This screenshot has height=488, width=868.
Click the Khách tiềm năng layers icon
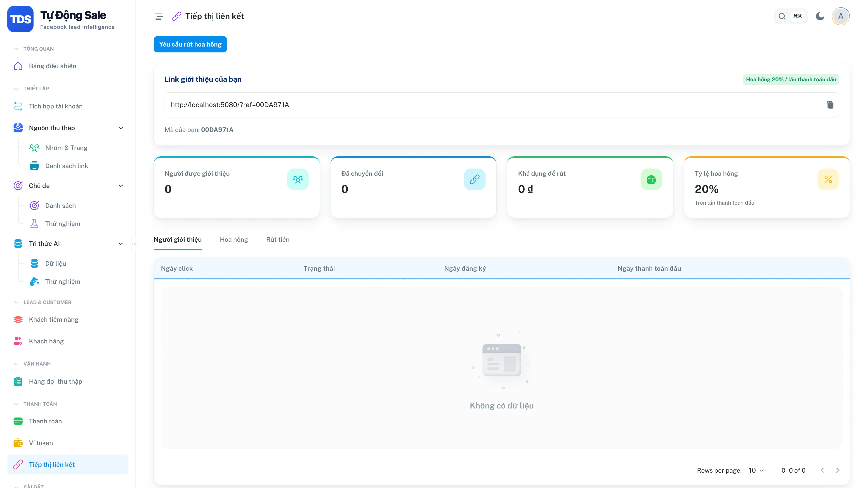click(x=18, y=320)
